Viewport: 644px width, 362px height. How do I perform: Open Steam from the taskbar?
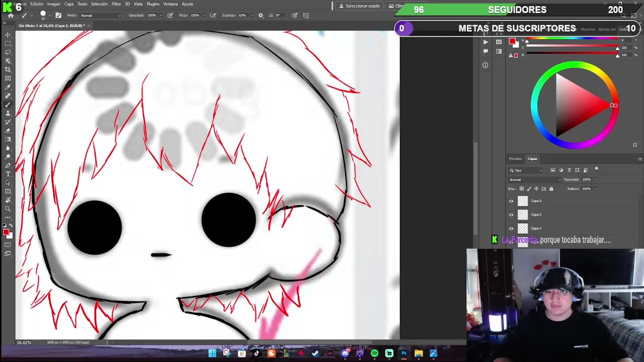tap(315, 353)
